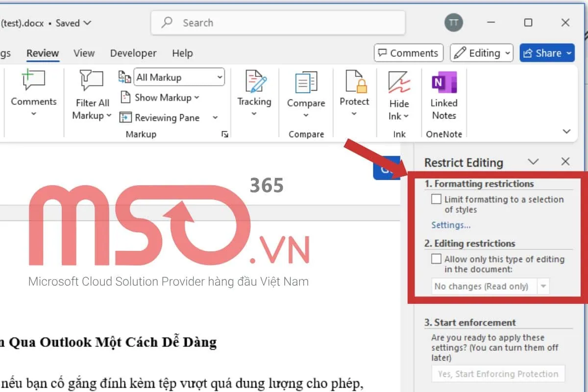
Task: Check Allow only this type of editing
Action: coord(436,259)
